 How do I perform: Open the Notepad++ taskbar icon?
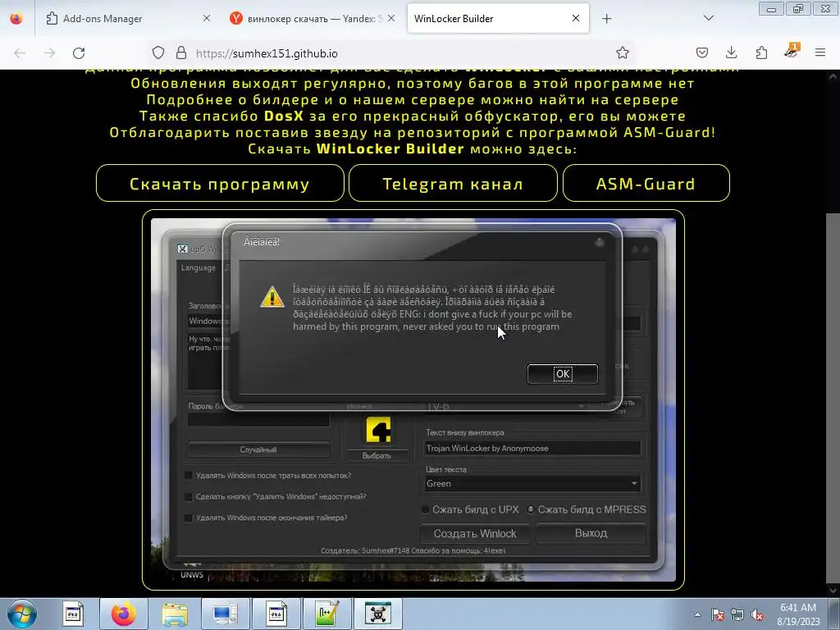327,614
